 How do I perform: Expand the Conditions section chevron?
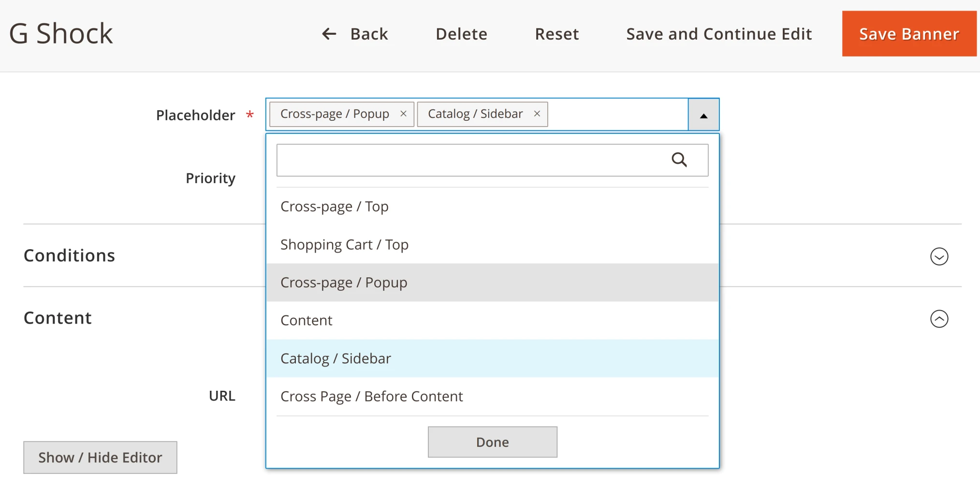pos(939,256)
